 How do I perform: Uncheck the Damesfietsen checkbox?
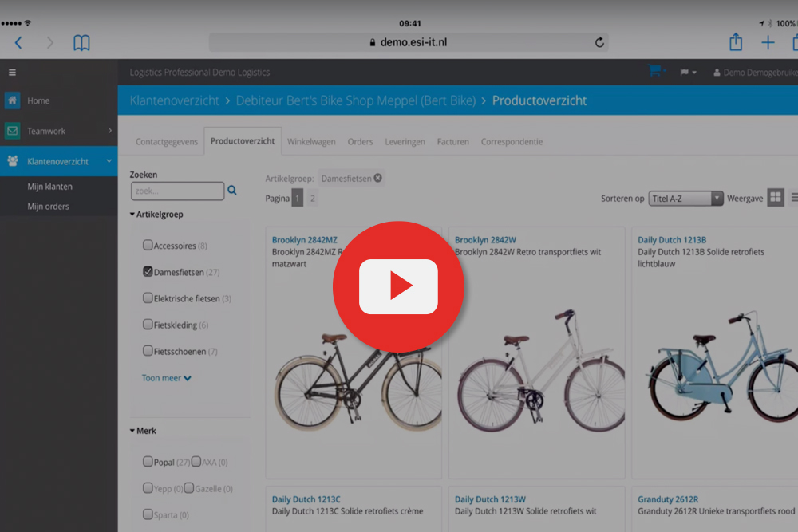pyautogui.click(x=148, y=272)
